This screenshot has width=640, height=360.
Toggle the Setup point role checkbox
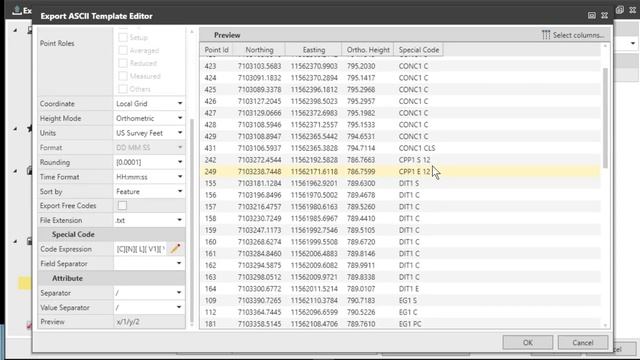(x=122, y=38)
